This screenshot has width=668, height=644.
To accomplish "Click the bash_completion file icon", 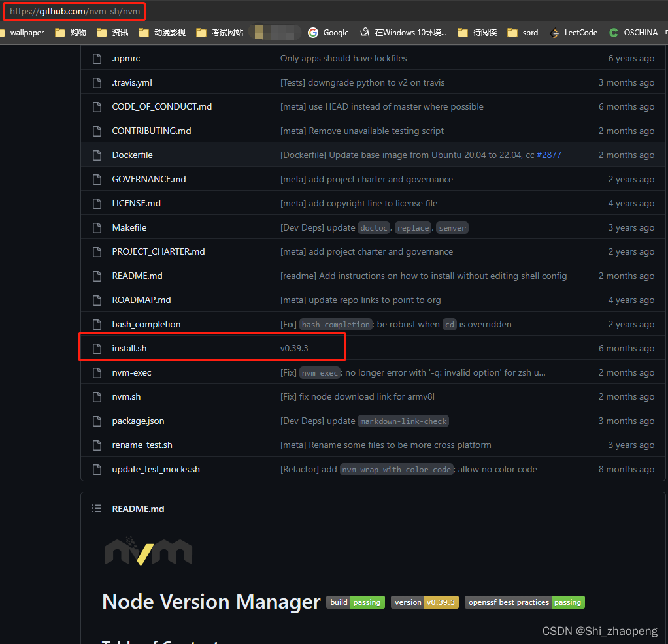I will click(97, 325).
